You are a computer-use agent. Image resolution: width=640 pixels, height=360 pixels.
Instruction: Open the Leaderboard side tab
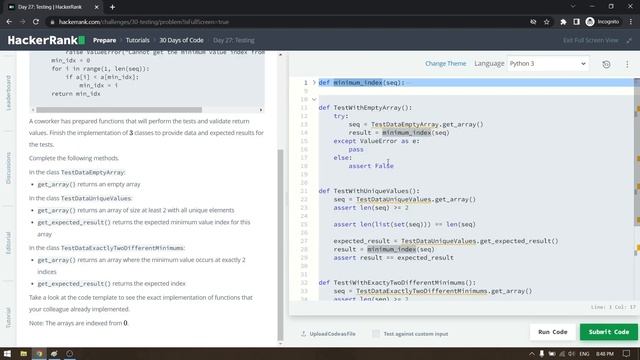tap(8, 93)
